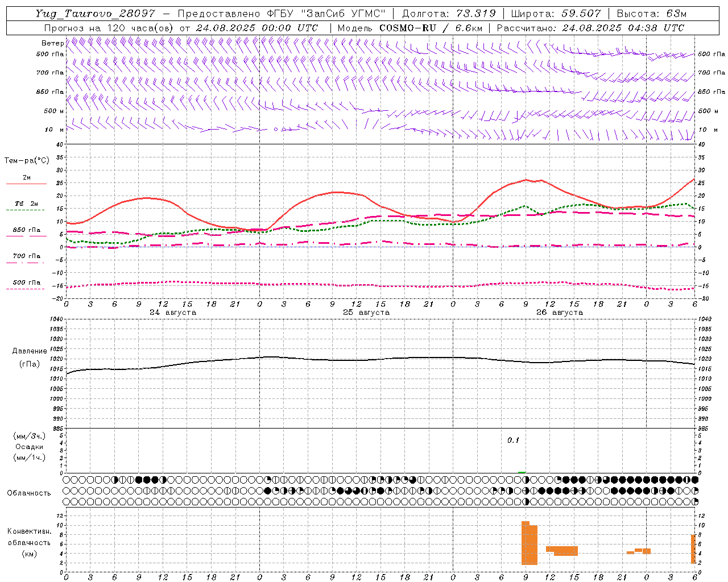This screenshot has height=582, width=728.
Task: Click the Ветер panel label
Action: (x=53, y=43)
